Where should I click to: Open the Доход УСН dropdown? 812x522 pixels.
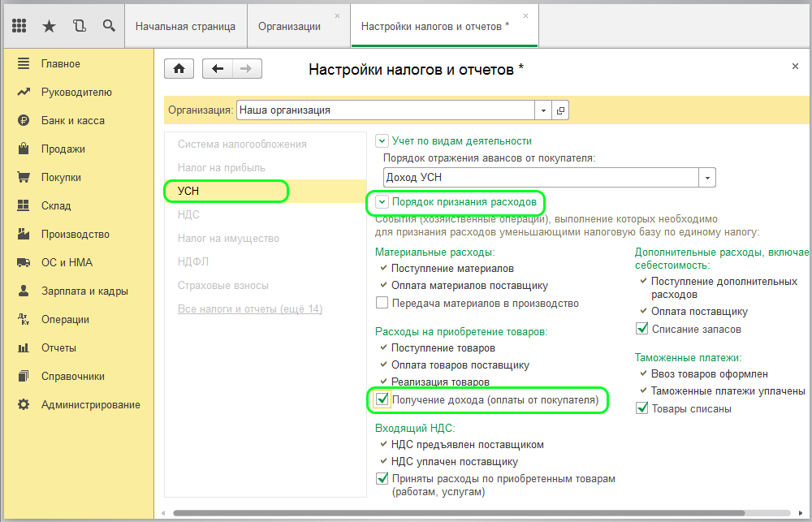click(707, 176)
